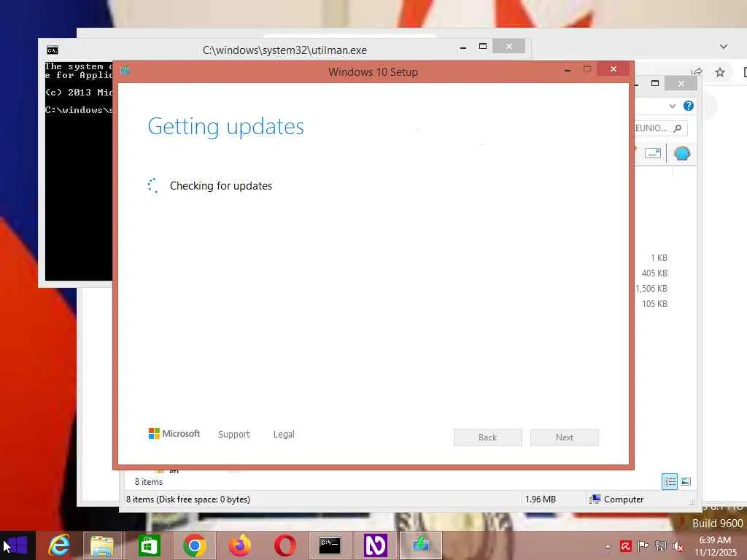This screenshot has height=560, width=747.
Task: Select the 1,506 KB file size entry
Action: pyautogui.click(x=651, y=289)
